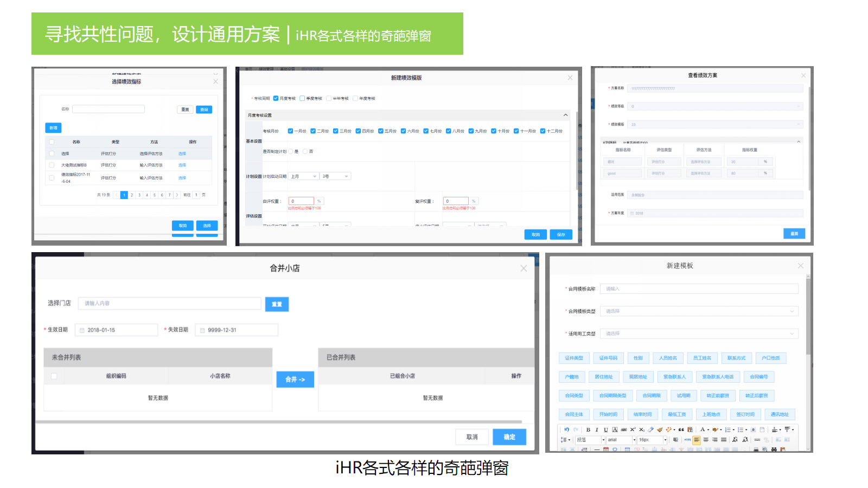Click the superscript icon in the editor
Screen dimensions: 868x488
pyautogui.click(x=633, y=429)
